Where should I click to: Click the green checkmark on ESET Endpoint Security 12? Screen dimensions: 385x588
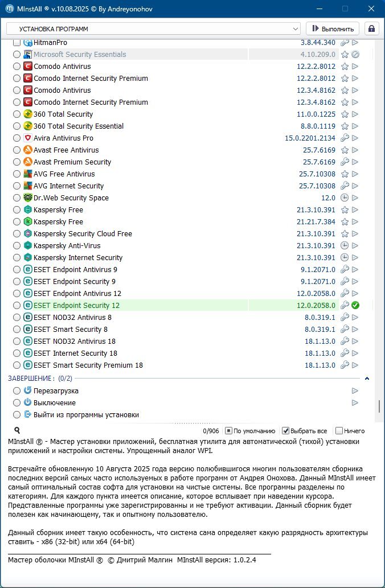(355, 305)
